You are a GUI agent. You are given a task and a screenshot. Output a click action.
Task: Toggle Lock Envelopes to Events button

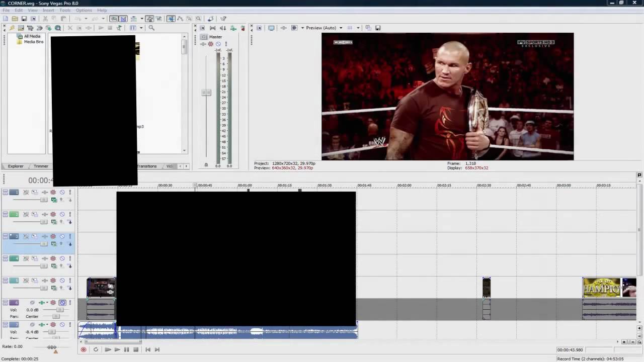click(x=149, y=19)
